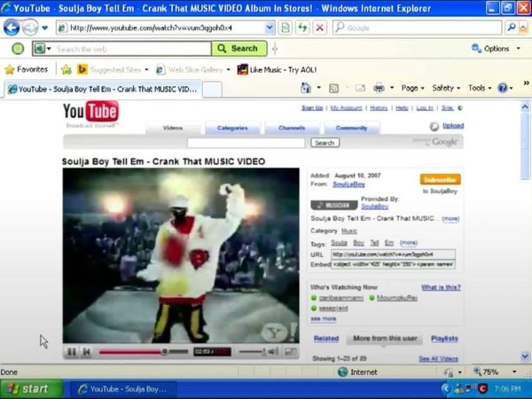The image size is (532, 399).
Task: Click the Refresh page icon
Action: coord(302,27)
